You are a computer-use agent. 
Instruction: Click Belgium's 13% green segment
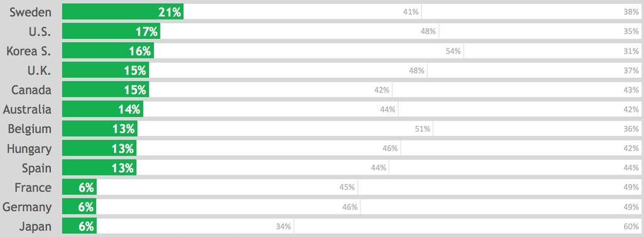click(100, 129)
